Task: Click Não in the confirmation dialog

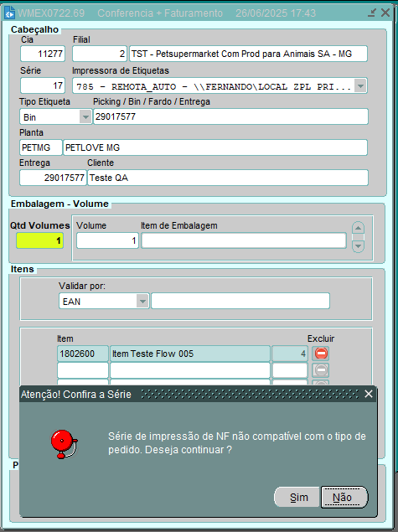Action: [x=344, y=497]
